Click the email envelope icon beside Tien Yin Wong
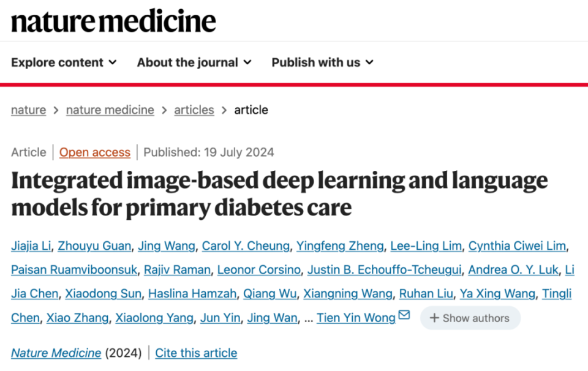The height and width of the screenshot is (371, 588). pyautogui.click(x=403, y=314)
